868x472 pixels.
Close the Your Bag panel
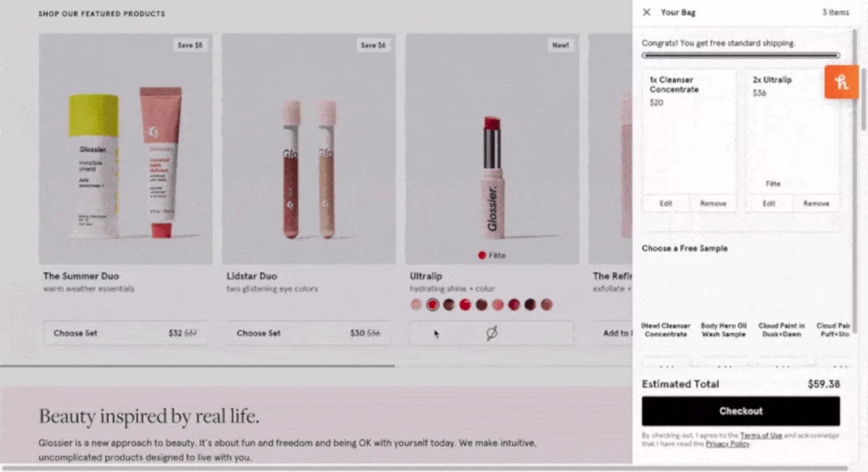click(646, 12)
